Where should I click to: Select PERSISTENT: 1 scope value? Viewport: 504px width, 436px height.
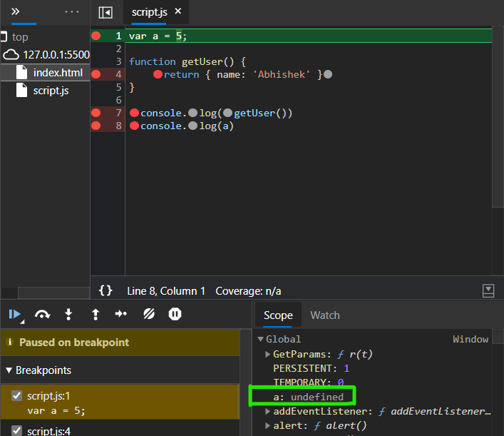click(311, 368)
